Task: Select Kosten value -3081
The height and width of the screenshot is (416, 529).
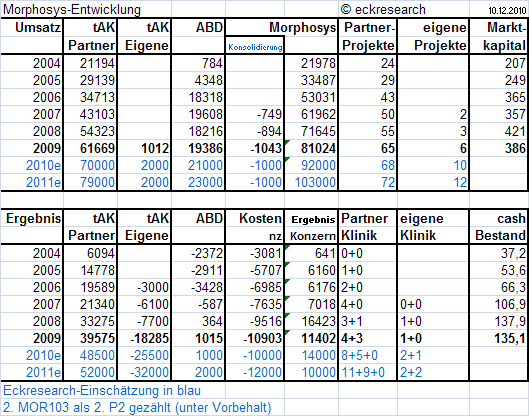Action: (266, 253)
